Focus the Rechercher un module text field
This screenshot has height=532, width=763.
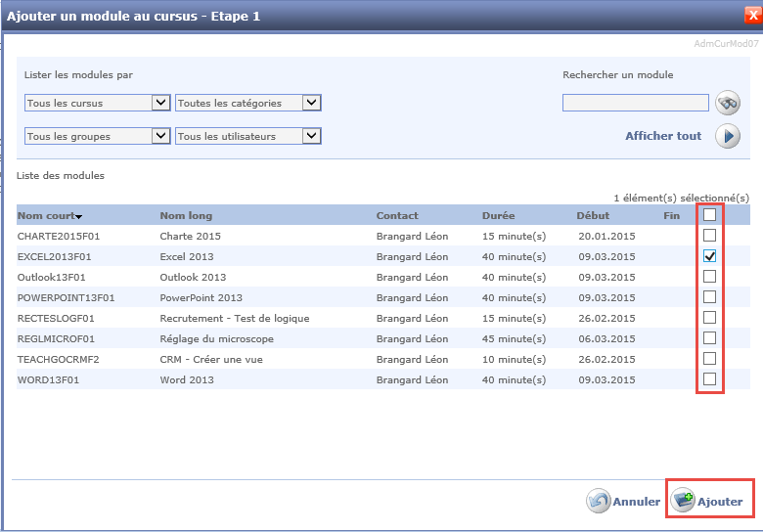click(x=635, y=103)
